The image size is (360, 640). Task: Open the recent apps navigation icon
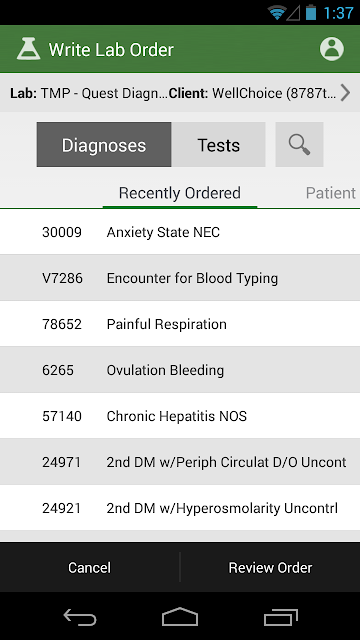(x=280, y=616)
